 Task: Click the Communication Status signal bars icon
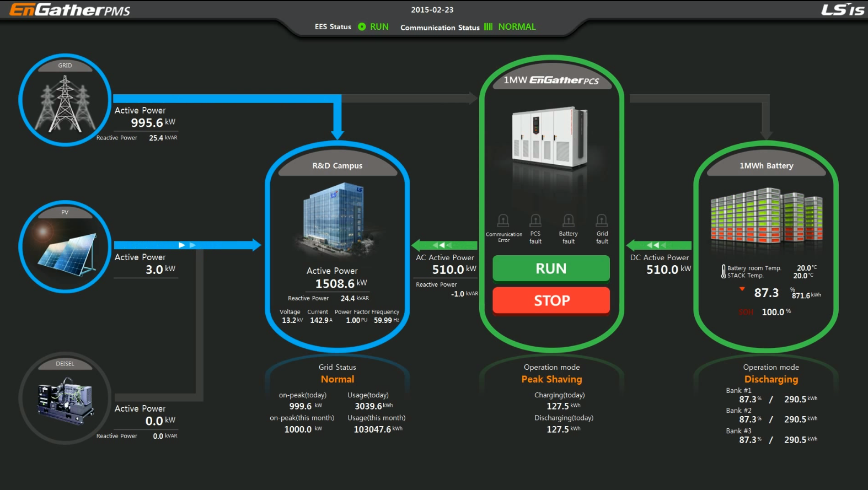click(488, 26)
